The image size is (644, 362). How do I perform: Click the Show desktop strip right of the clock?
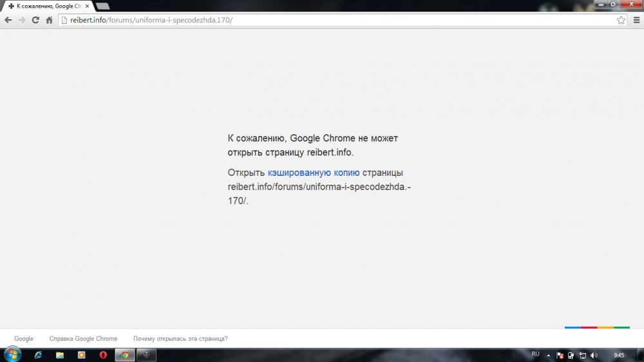[x=641, y=355]
